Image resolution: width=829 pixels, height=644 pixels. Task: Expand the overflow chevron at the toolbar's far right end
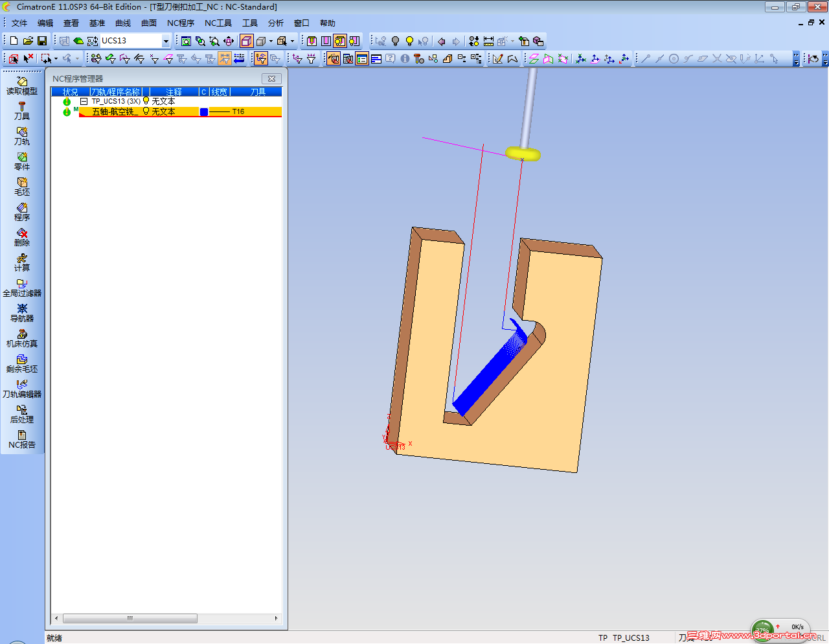[826, 58]
